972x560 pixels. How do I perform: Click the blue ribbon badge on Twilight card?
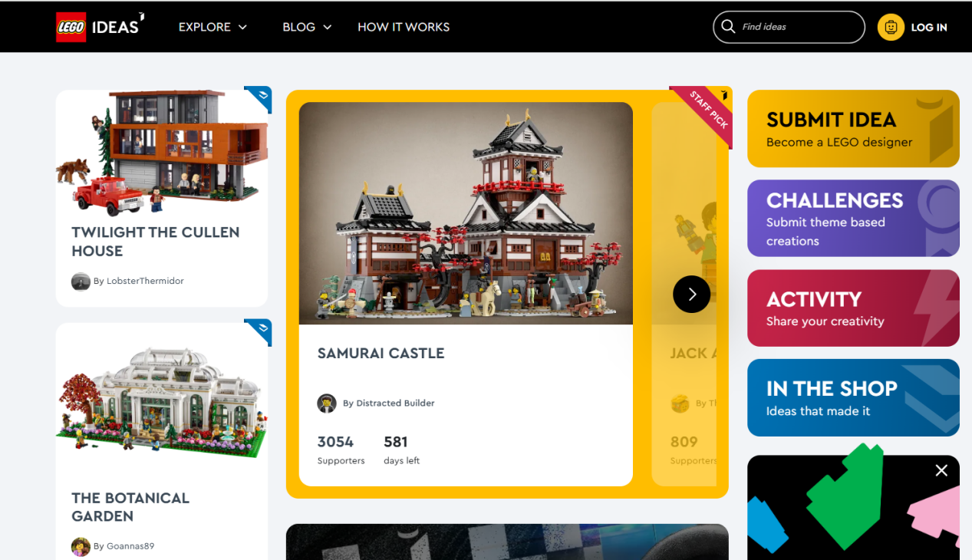pyautogui.click(x=259, y=98)
